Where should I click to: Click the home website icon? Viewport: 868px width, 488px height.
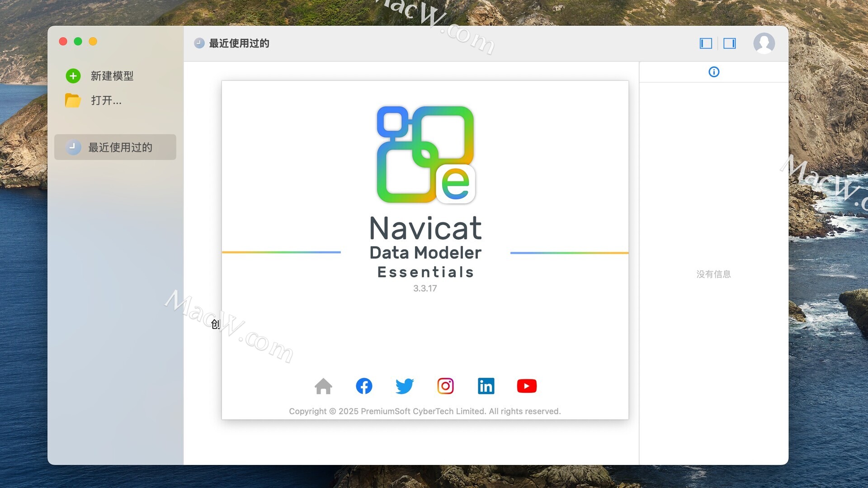(323, 386)
